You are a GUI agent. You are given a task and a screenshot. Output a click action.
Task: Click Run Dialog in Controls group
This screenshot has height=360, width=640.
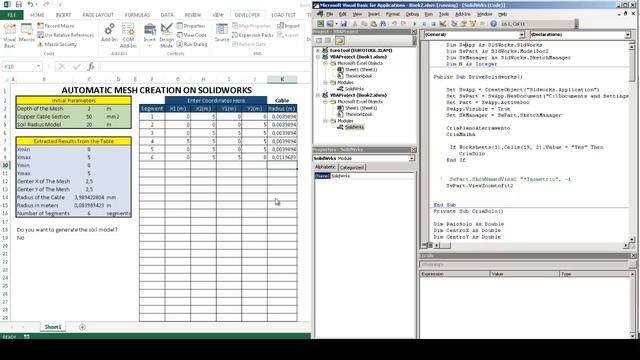(x=192, y=44)
